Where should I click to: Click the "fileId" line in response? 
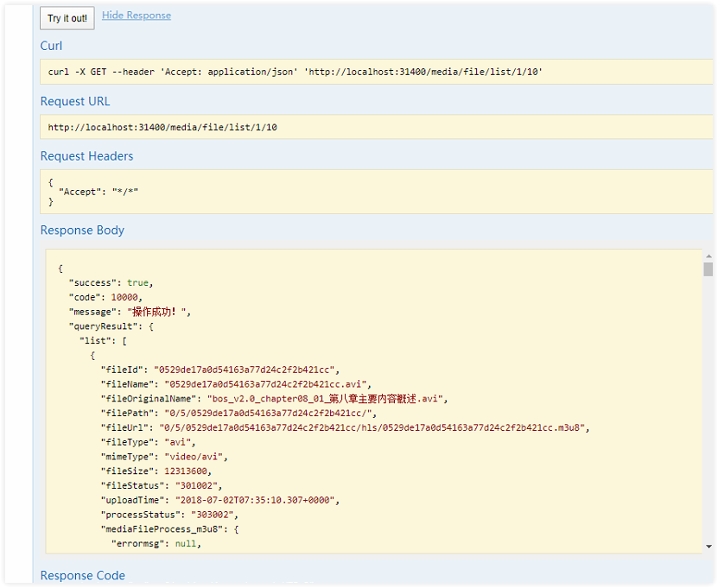[x=220, y=370]
